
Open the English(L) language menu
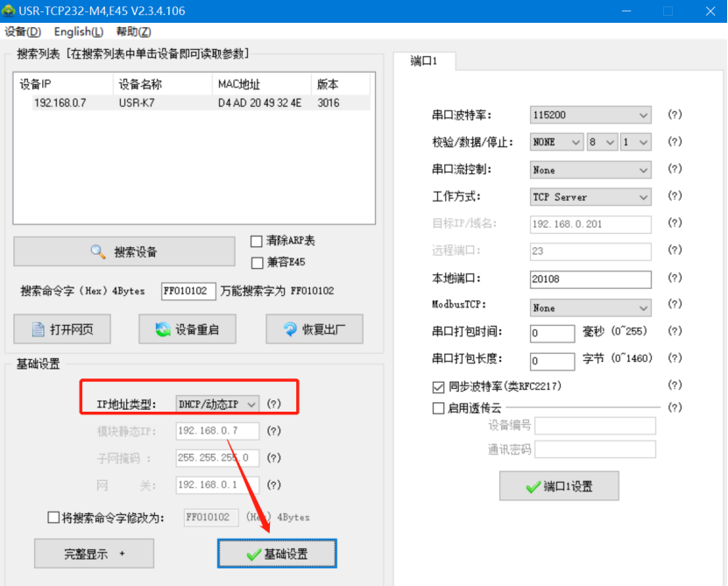click(78, 32)
